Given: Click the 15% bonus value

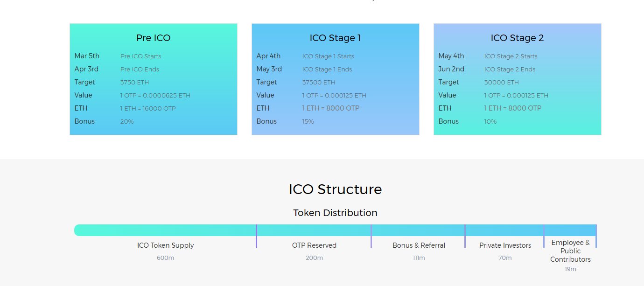Looking at the screenshot, I should point(308,122).
